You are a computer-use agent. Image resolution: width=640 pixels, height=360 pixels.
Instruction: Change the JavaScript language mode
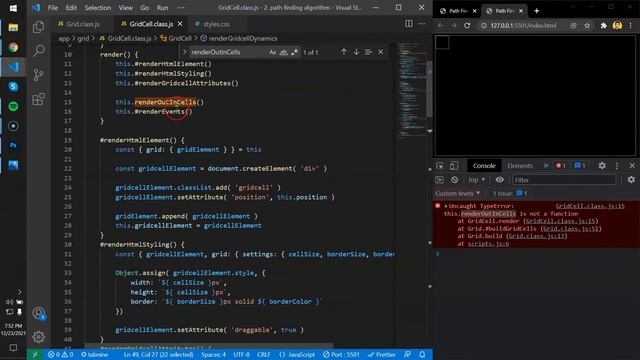(297, 355)
